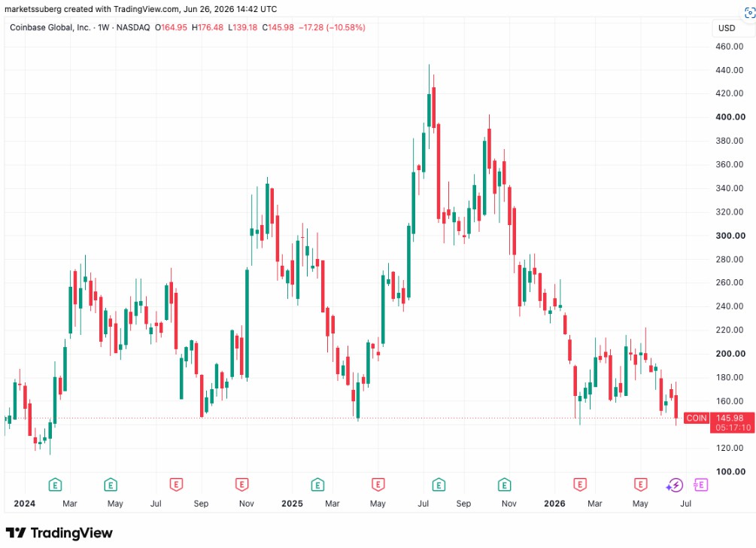Click the 360.00 price axis label
This screenshot has width=756, height=548.
click(730, 165)
